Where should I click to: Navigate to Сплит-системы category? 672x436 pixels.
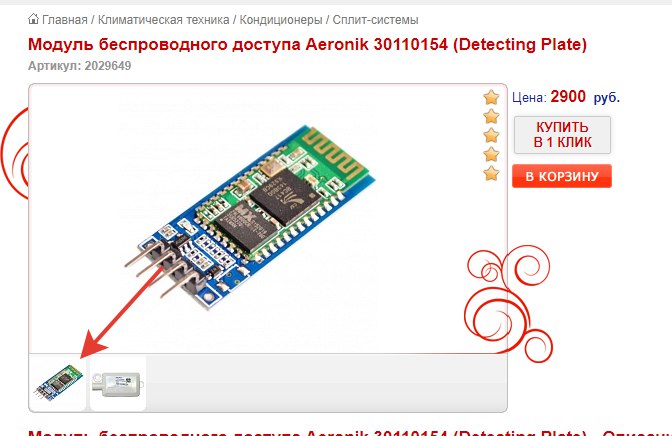(x=375, y=20)
